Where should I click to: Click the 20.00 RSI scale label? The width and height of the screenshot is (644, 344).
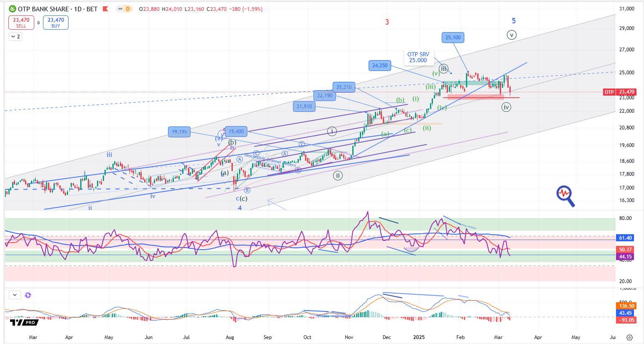(x=625, y=281)
